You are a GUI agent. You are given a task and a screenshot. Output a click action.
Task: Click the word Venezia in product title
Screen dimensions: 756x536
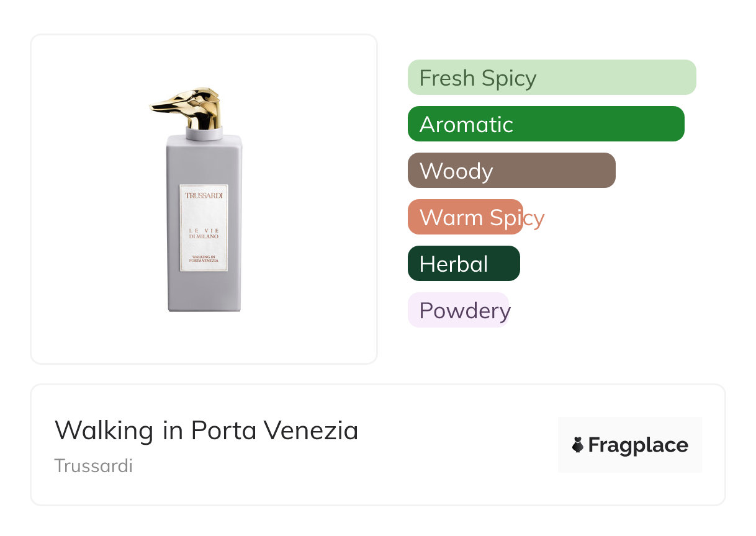pyautogui.click(x=310, y=431)
